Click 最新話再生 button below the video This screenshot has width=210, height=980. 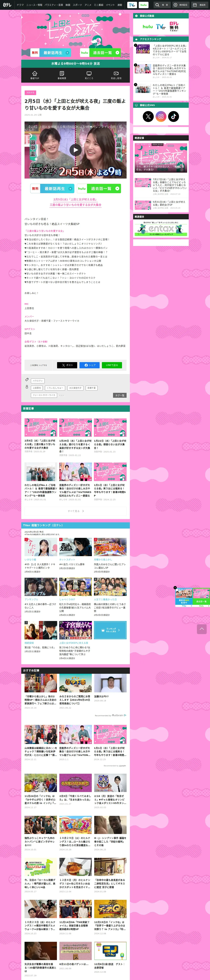52,188
